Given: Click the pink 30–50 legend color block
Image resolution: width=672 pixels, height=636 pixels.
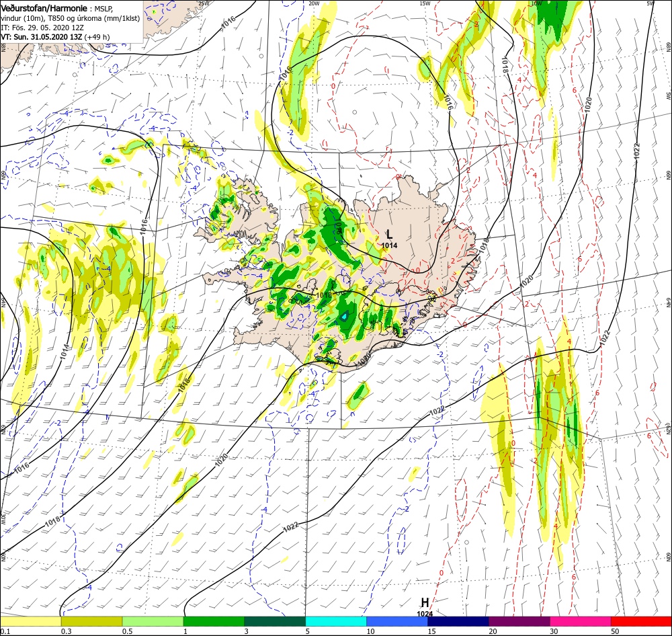Looking at the screenshot, I should point(581,621).
